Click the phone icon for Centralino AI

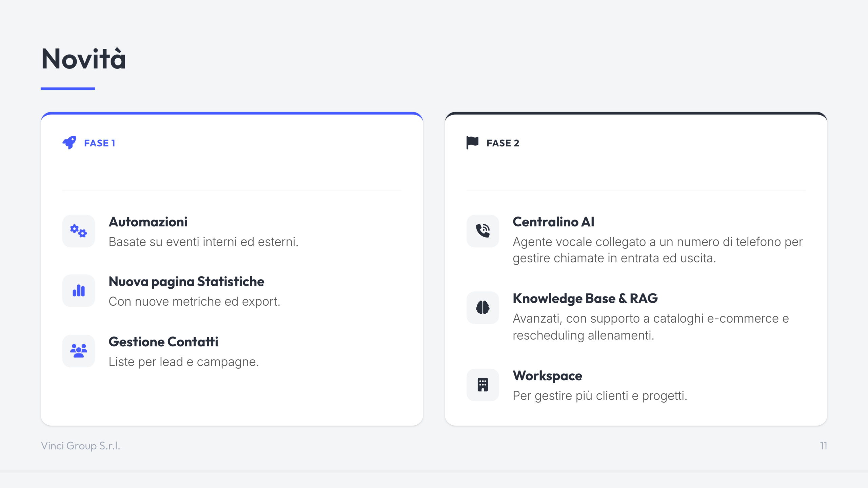tap(482, 231)
